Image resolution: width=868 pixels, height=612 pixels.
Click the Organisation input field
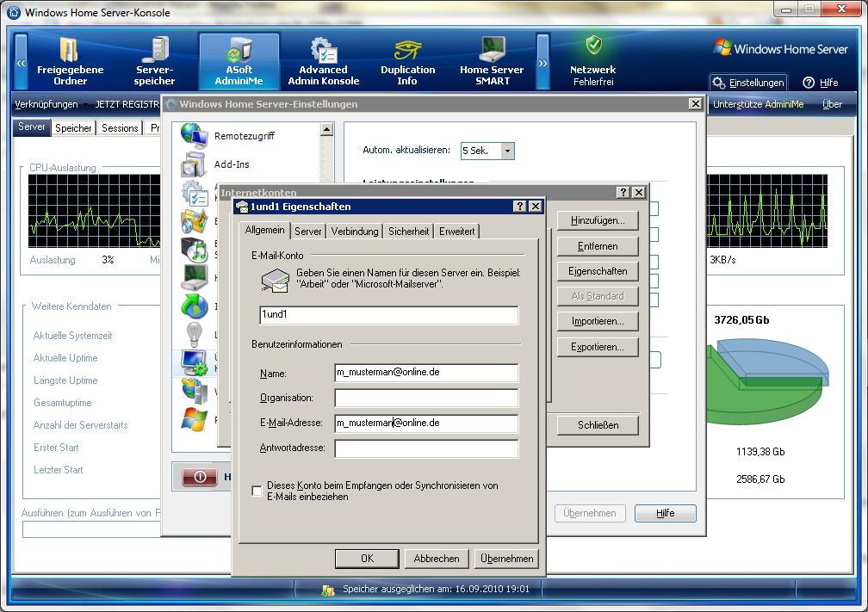coord(426,398)
